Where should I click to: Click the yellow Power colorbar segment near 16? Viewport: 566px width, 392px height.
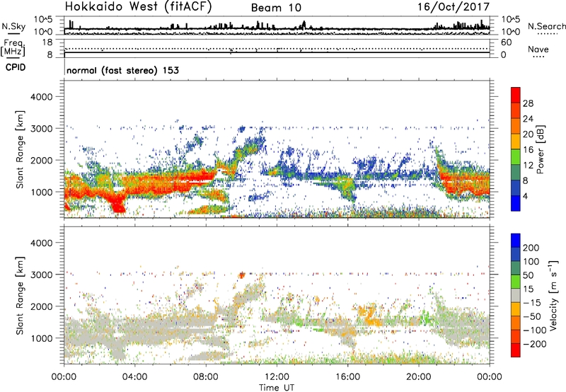(x=516, y=142)
